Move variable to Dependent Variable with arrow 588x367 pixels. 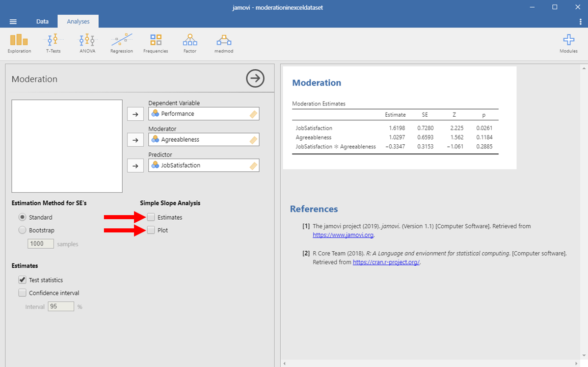point(135,114)
